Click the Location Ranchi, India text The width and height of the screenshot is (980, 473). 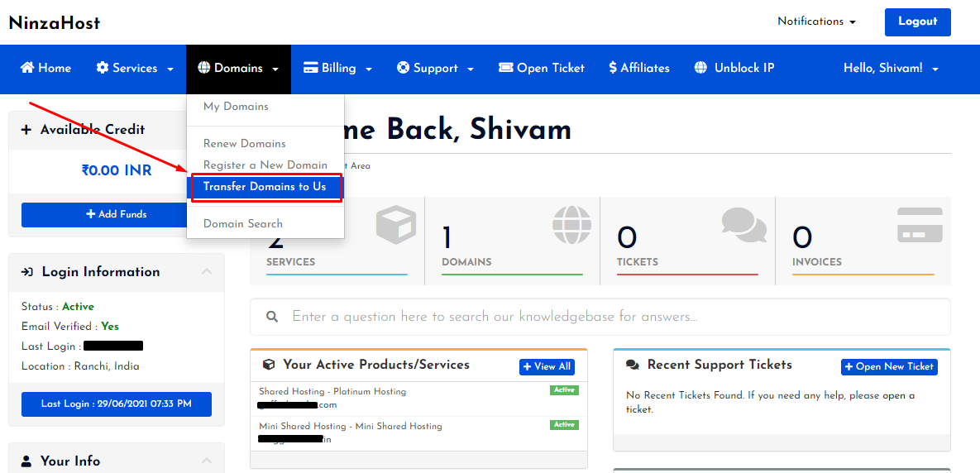coord(80,367)
